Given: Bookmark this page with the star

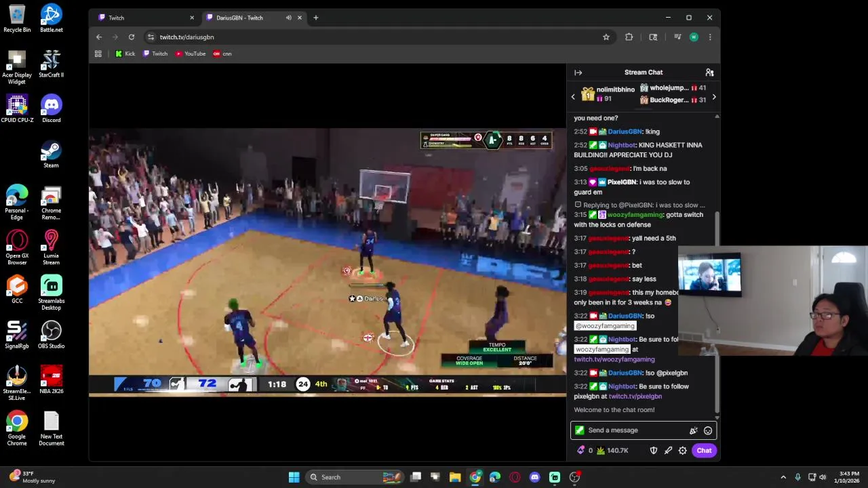Looking at the screenshot, I should (x=606, y=37).
